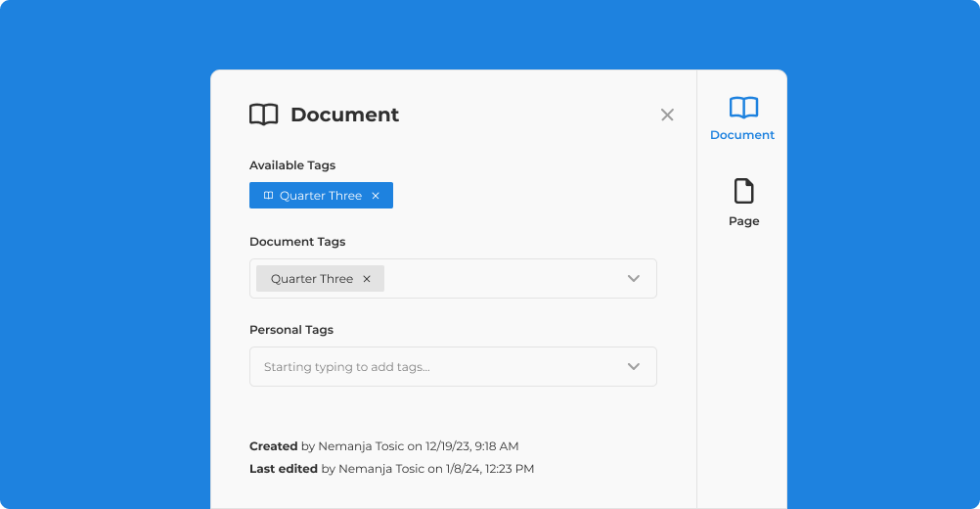Image resolution: width=980 pixels, height=509 pixels.
Task: Click the Document heading title text
Action: [344, 115]
